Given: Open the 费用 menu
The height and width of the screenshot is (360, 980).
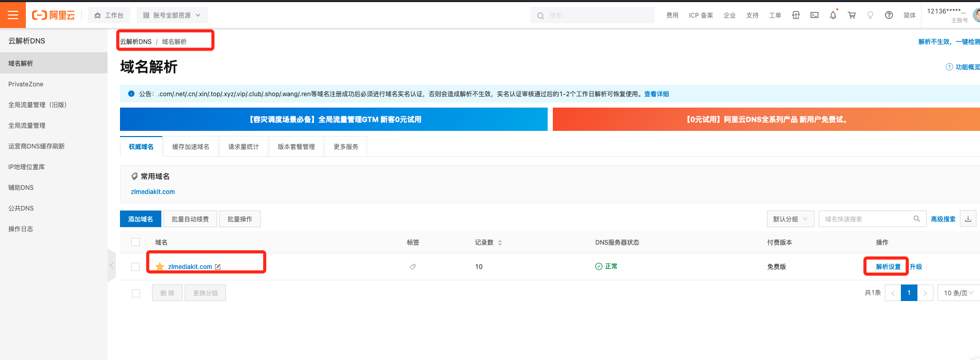Looking at the screenshot, I should tap(672, 16).
